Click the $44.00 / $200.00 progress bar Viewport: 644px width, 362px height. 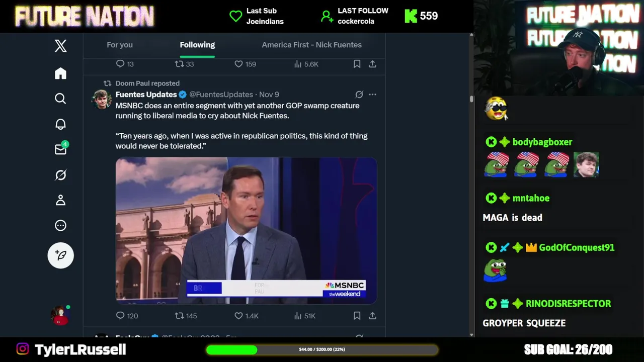[322, 349]
